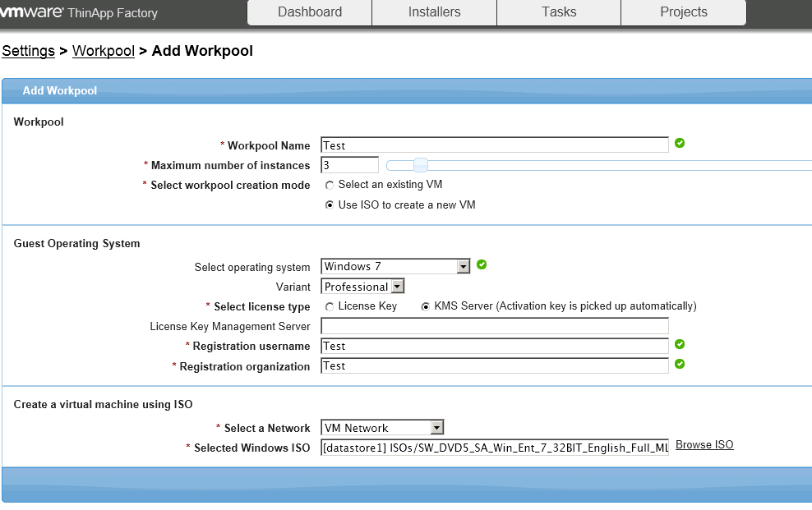Open the Windows 7 operating system dropdown
This screenshot has width=812, height=510.
pyautogui.click(x=395, y=266)
